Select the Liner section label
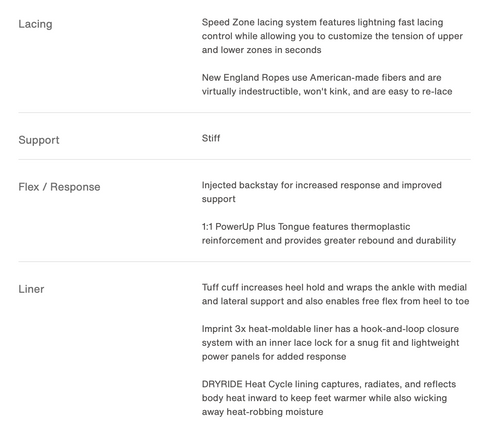 point(31,289)
